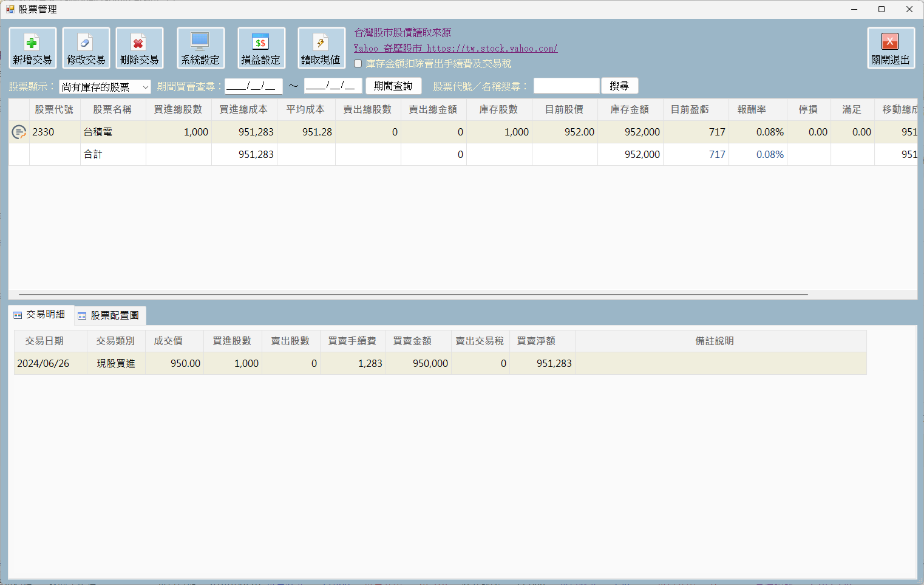Click the 報酬率 column header

pos(758,110)
